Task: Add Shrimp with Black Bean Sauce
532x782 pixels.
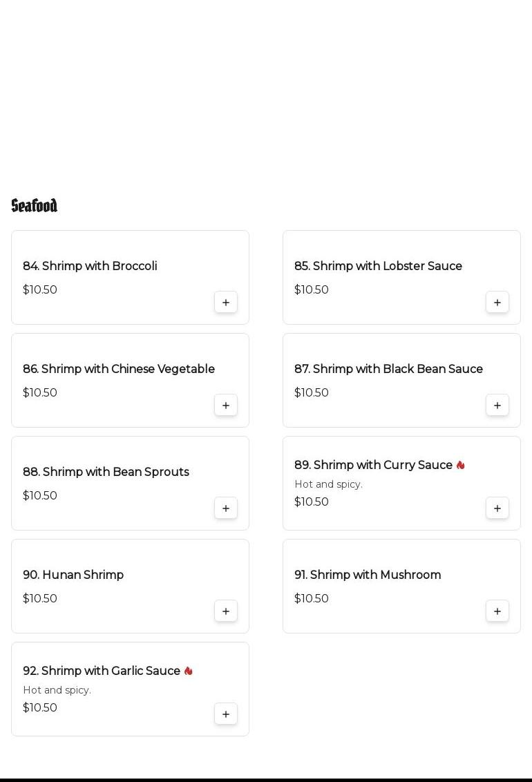Action: pyautogui.click(x=497, y=406)
